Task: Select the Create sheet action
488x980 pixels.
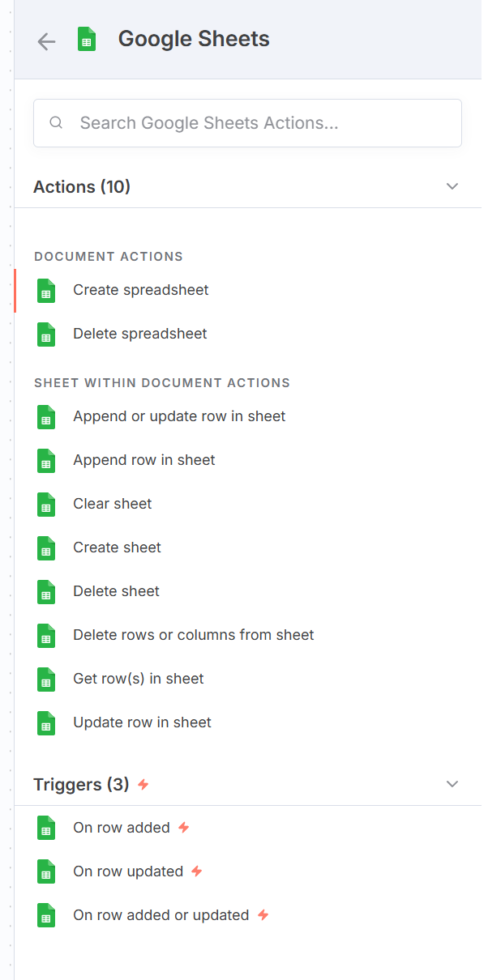Action: pos(117,548)
